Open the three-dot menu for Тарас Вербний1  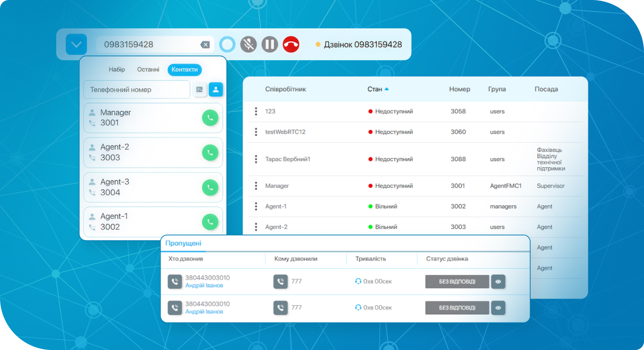[256, 159]
